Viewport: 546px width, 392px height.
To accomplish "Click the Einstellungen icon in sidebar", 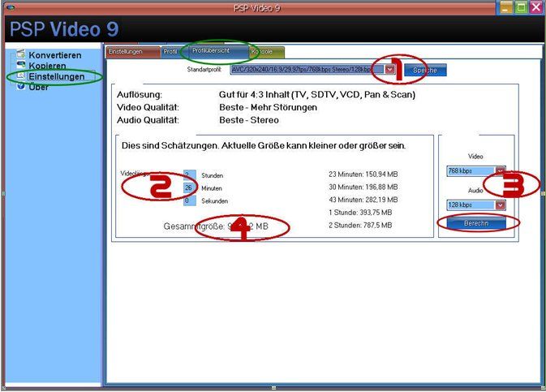I will coord(21,75).
